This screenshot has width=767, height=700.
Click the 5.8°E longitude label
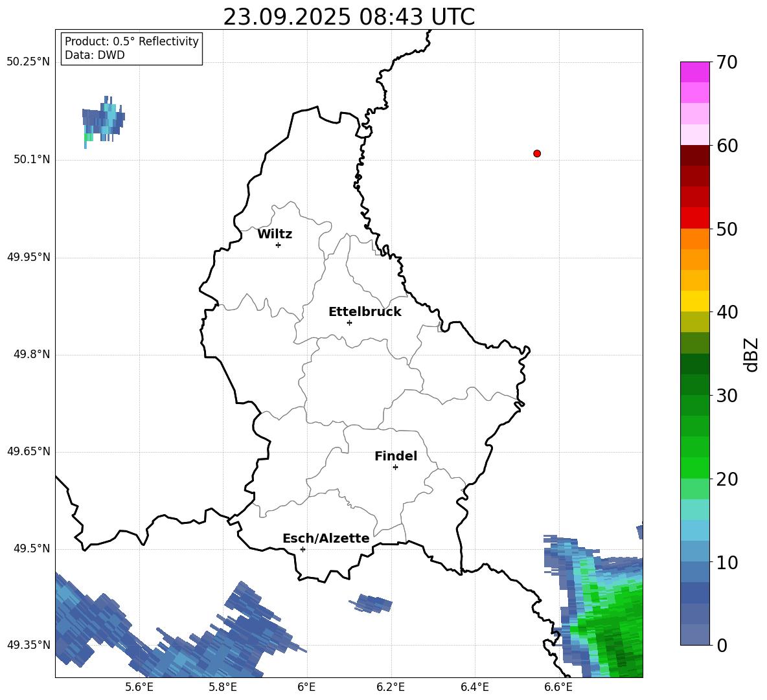click(223, 687)
